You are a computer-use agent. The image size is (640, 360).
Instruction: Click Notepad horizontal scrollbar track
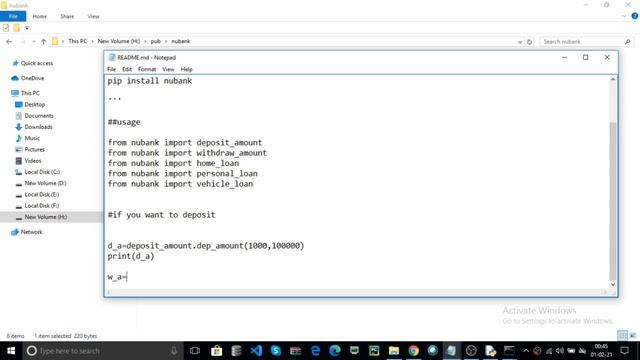pos(357,292)
